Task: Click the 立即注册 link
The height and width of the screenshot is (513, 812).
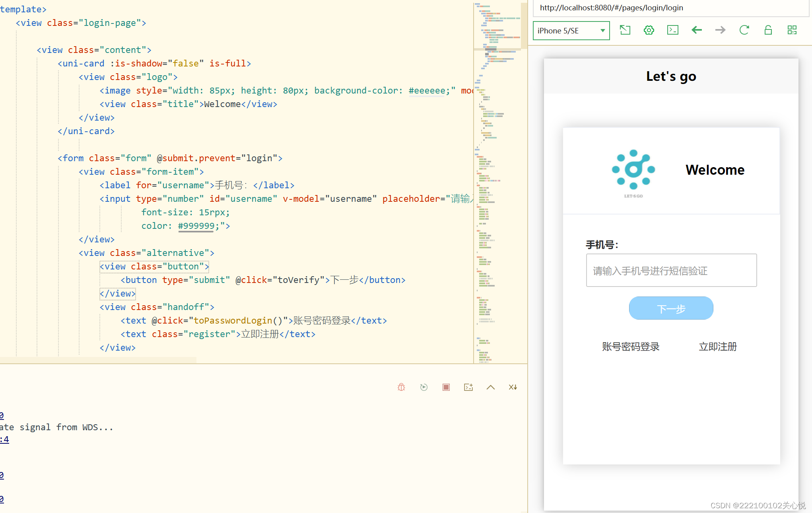Action: (x=718, y=347)
